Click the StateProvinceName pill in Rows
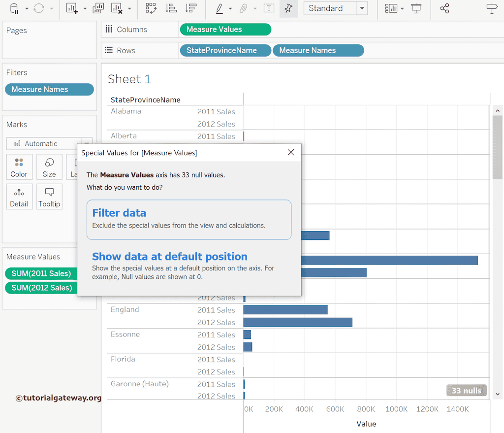This screenshot has width=504, height=433. click(x=225, y=50)
